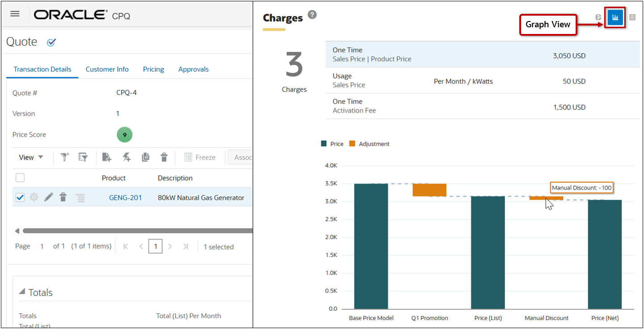Screen dimensions: 644x329
Task: Open the Pricing tab
Action: pyautogui.click(x=153, y=69)
